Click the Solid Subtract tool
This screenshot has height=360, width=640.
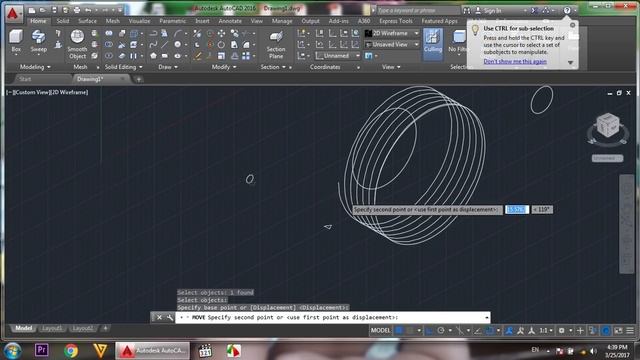(x=109, y=44)
